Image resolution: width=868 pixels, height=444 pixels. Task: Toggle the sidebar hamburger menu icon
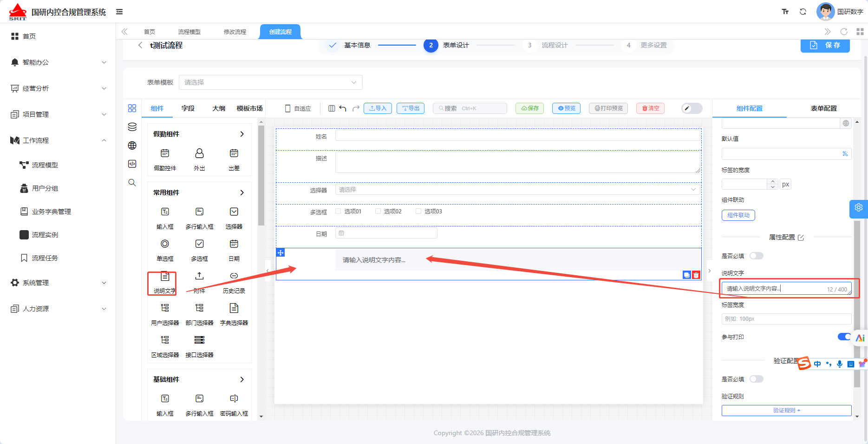click(119, 12)
